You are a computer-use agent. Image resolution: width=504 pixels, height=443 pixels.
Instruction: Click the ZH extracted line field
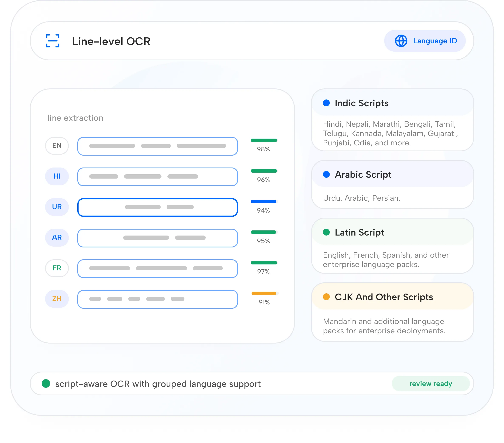(158, 299)
